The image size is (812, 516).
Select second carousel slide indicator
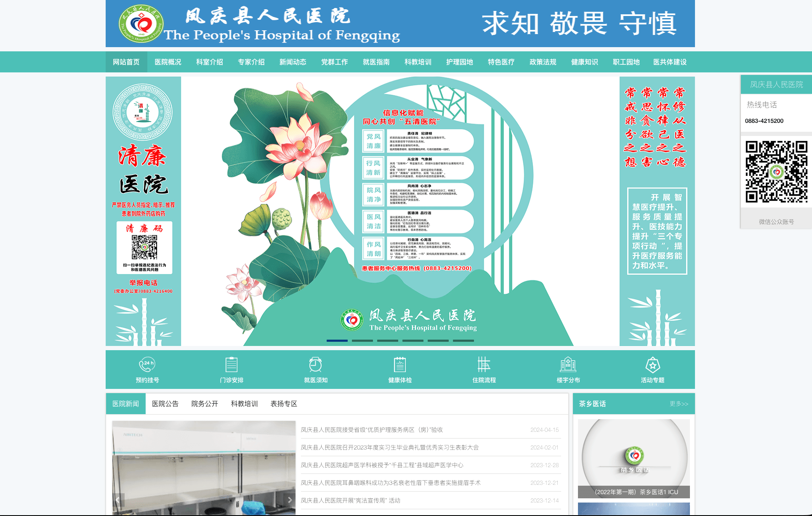(x=362, y=340)
